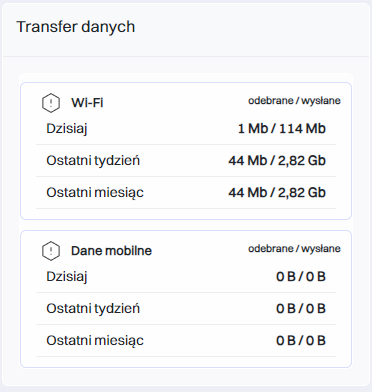Select Dane mobilne Ostatni miesiąc label
Image resolution: width=372 pixels, height=392 pixels.
(95, 341)
